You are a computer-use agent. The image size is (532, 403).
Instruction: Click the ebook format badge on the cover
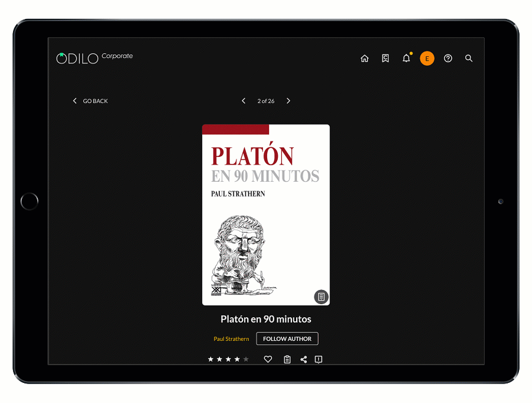(x=321, y=297)
